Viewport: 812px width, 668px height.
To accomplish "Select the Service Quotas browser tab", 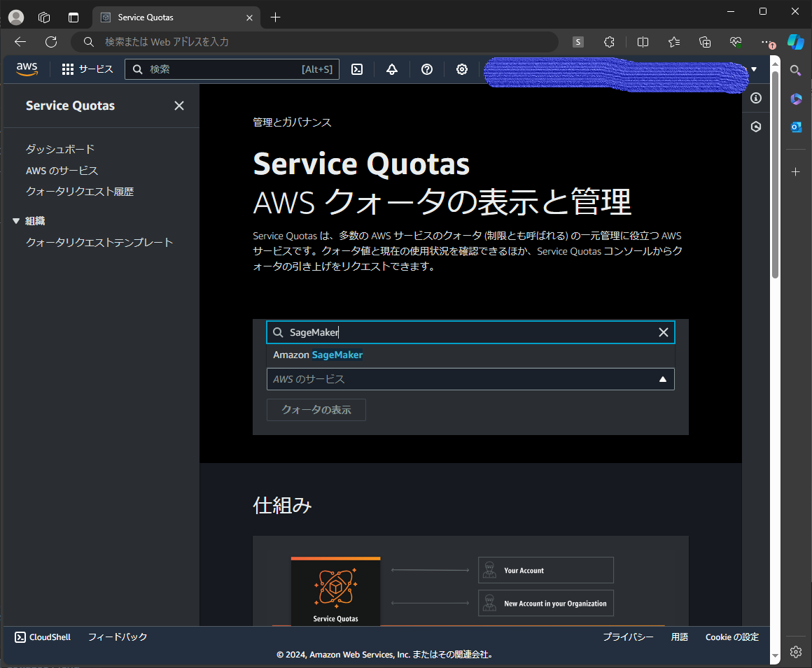I will click(176, 17).
